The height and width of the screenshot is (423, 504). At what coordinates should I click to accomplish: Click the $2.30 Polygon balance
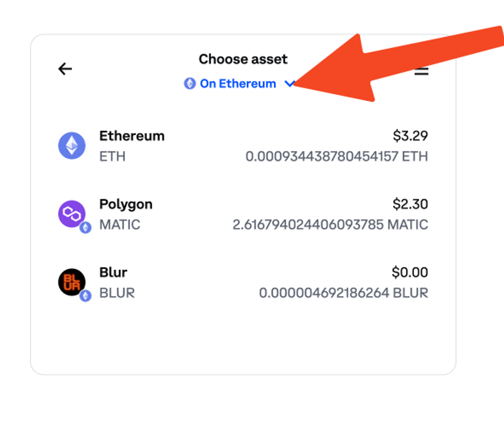click(x=410, y=204)
